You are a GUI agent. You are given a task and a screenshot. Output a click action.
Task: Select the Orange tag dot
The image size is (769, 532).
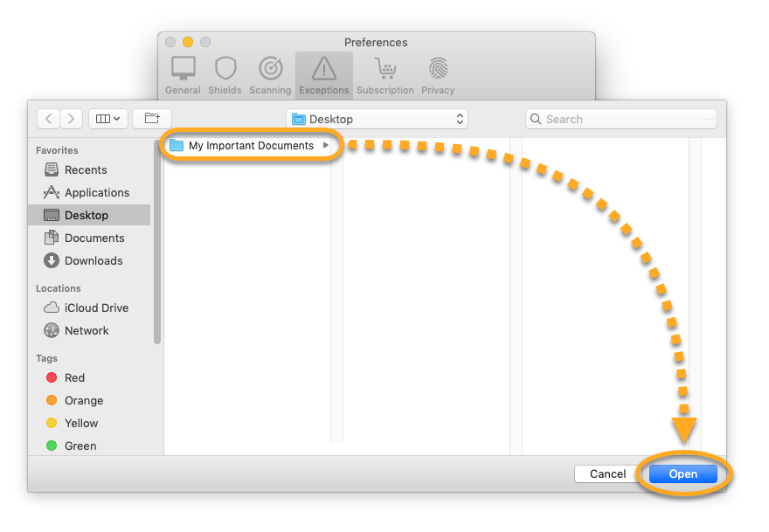(x=52, y=400)
